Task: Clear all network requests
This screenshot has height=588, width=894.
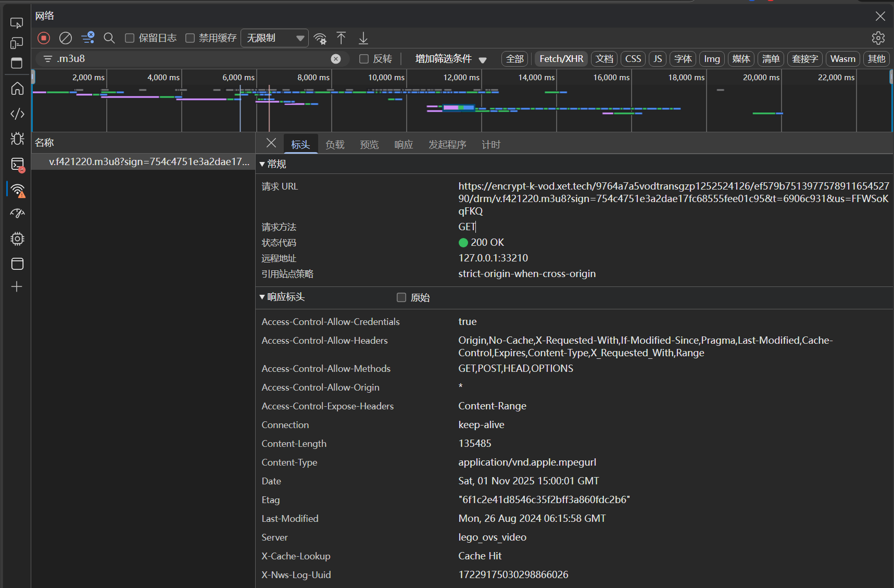Action: point(65,38)
